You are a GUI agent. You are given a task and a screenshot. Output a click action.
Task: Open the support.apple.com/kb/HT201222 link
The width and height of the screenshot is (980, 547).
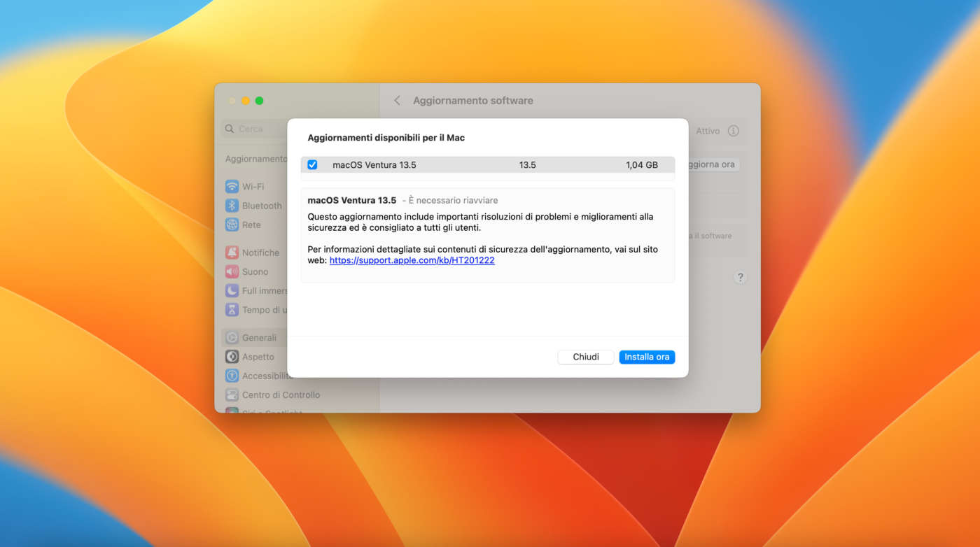coord(412,260)
